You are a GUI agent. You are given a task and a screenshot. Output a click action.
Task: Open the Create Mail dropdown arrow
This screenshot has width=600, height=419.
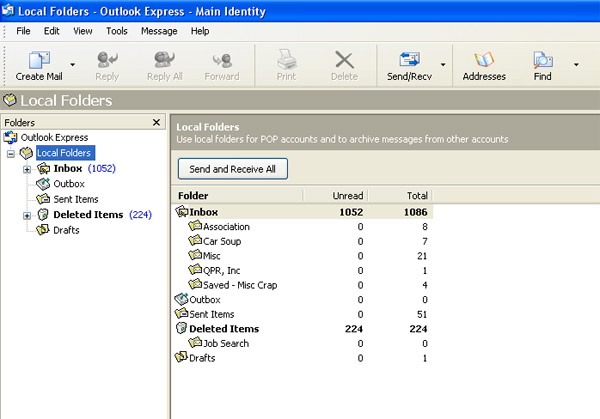74,66
